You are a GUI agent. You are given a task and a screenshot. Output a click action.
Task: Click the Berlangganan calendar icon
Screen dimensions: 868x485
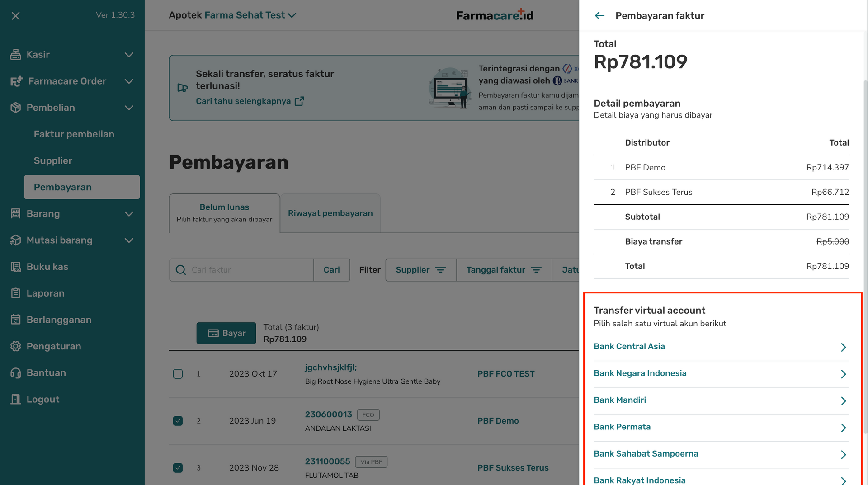[16, 320]
